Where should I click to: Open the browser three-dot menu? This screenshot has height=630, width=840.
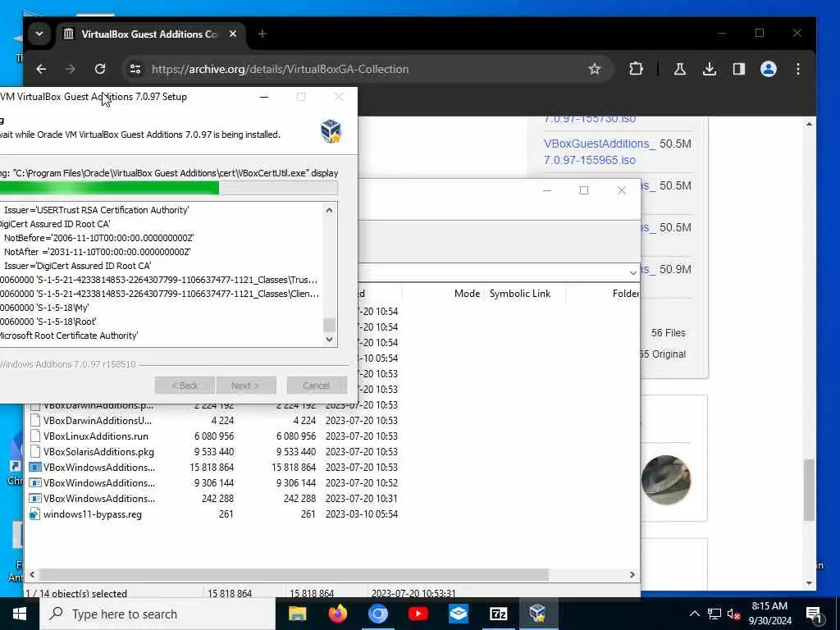[x=798, y=69]
